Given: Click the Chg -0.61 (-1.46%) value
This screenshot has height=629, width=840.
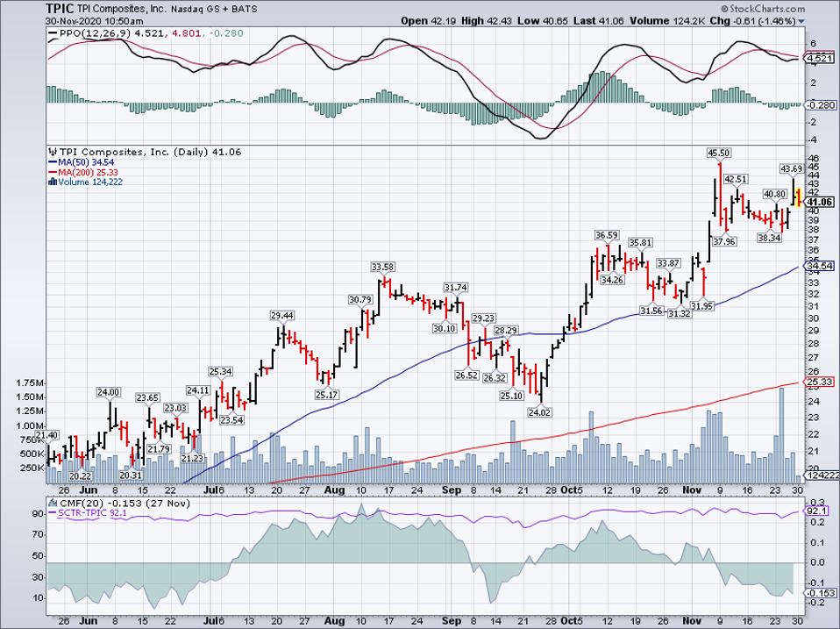Looking at the screenshot, I should (x=754, y=21).
